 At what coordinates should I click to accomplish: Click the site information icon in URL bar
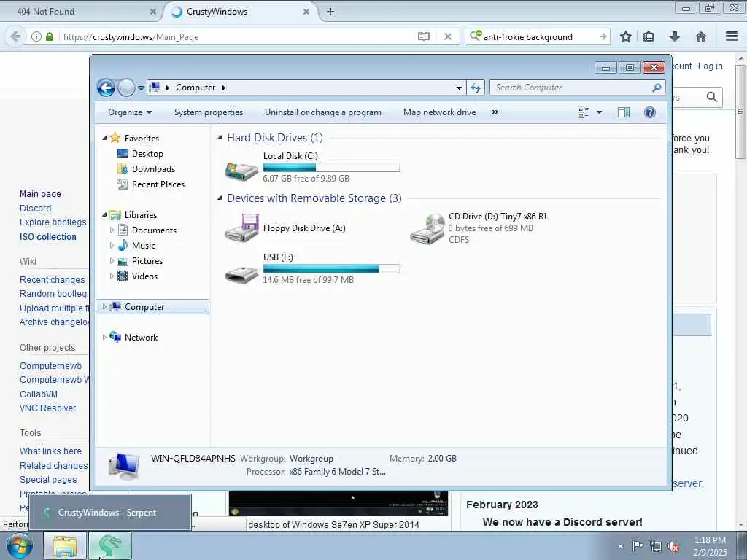[36, 36]
